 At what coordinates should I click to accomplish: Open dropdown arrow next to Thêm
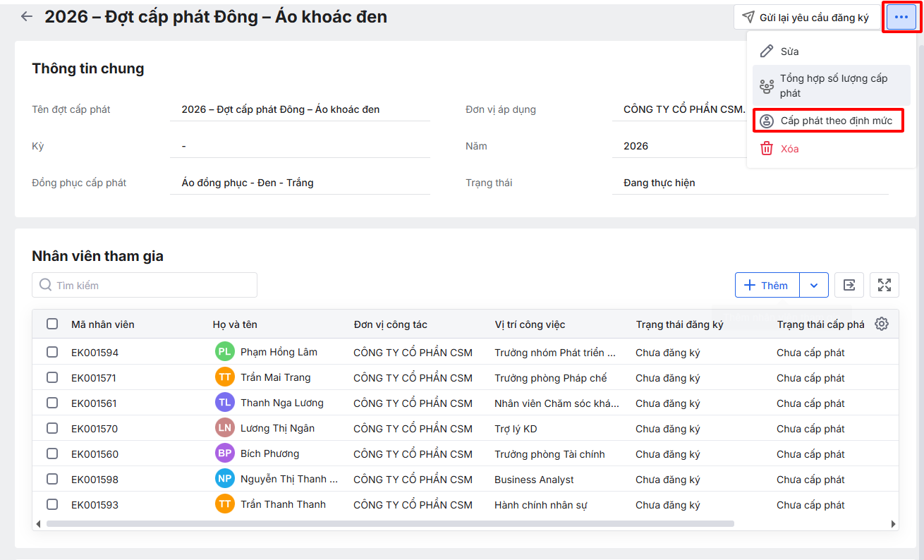[x=814, y=285]
